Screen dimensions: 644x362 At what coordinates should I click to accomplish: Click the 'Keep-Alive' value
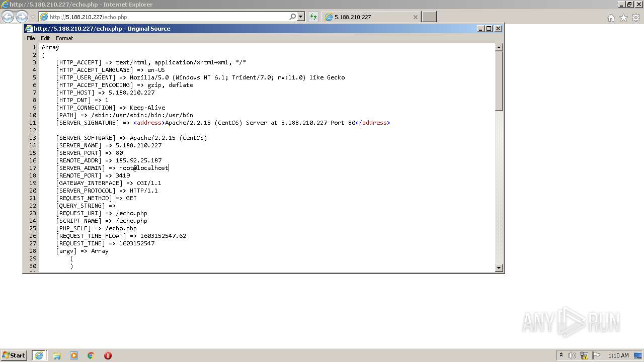click(x=147, y=108)
